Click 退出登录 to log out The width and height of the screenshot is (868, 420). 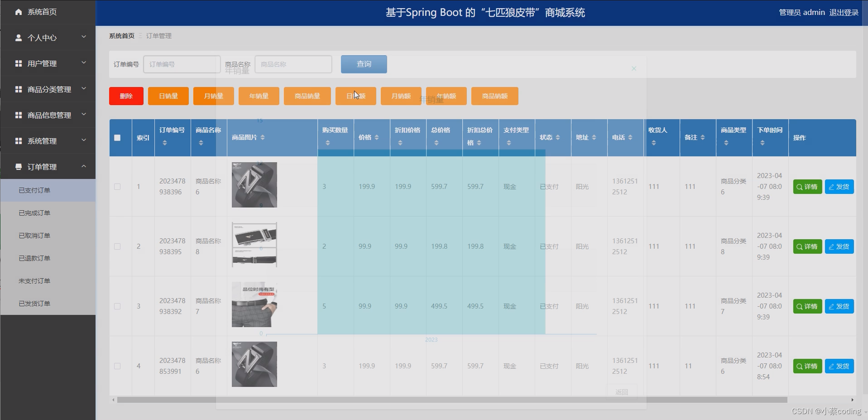(844, 13)
